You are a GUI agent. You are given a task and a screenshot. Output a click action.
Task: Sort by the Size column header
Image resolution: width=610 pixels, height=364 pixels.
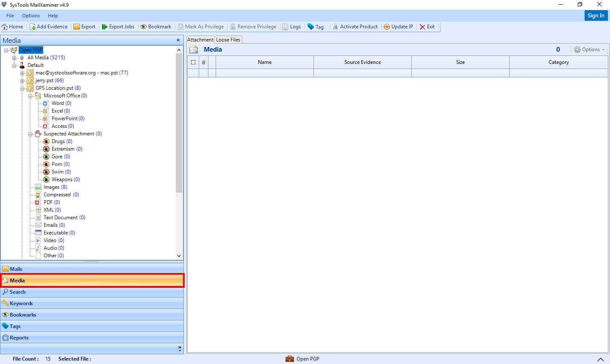point(460,62)
